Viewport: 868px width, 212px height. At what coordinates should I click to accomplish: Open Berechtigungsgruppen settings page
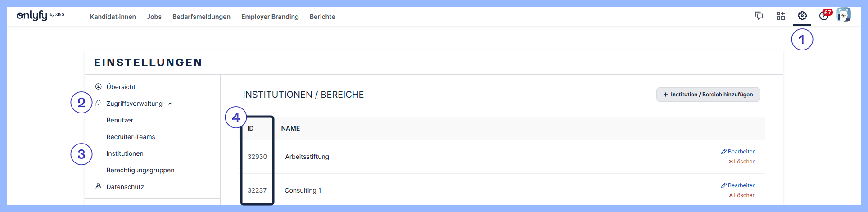(x=140, y=170)
